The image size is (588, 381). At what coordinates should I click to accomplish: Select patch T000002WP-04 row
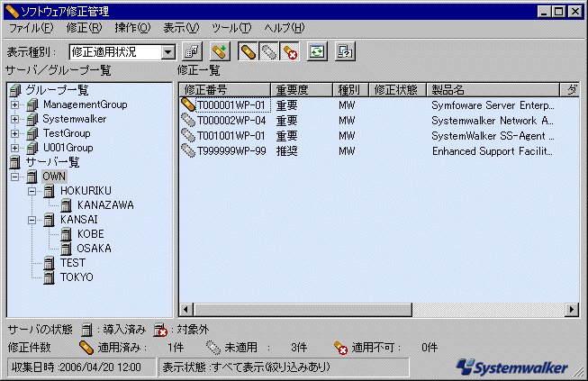tap(379, 121)
